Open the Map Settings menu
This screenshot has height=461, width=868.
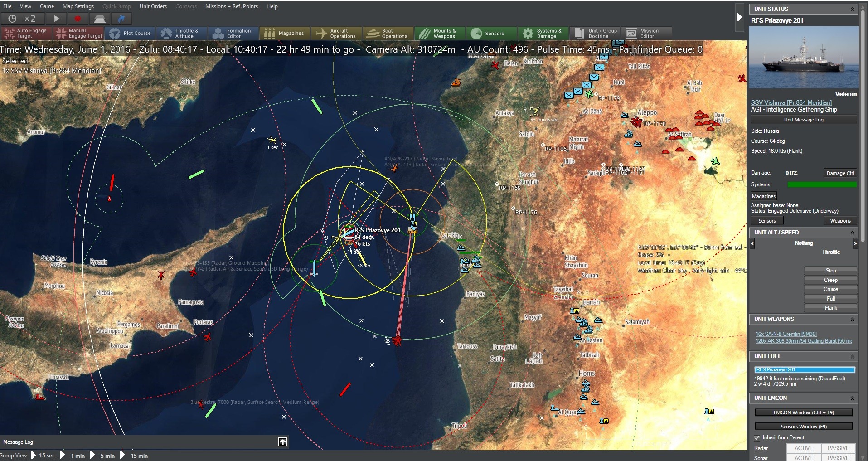[78, 6]
